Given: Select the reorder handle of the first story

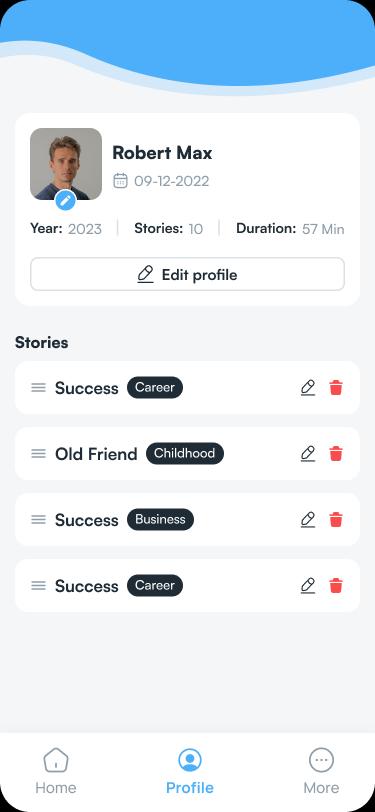Looking at the screenshot, I should coord(38,387).
